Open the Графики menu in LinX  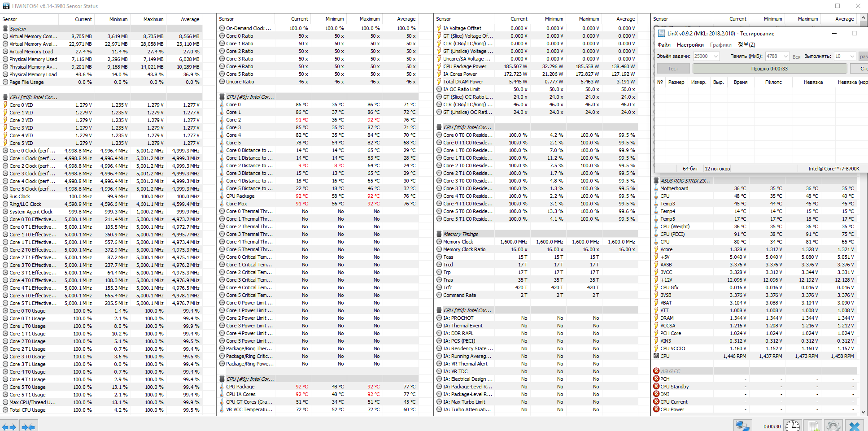click(720, 45)
